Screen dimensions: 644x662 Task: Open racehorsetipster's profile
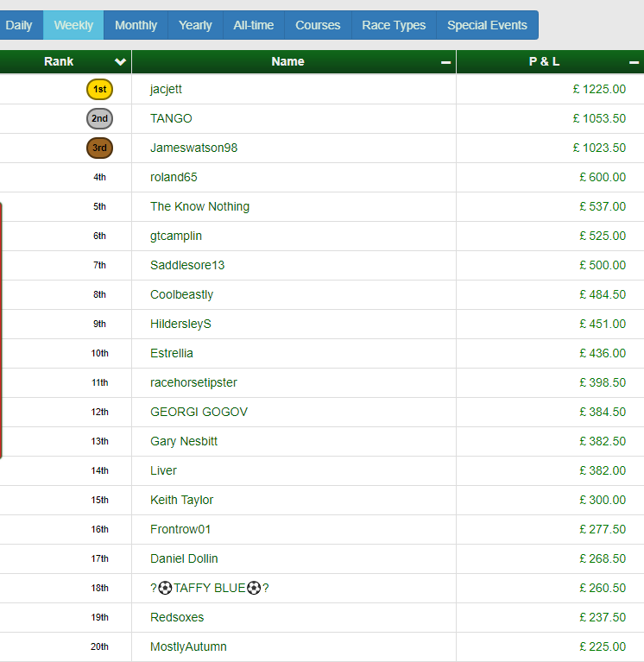pos(193,382)
